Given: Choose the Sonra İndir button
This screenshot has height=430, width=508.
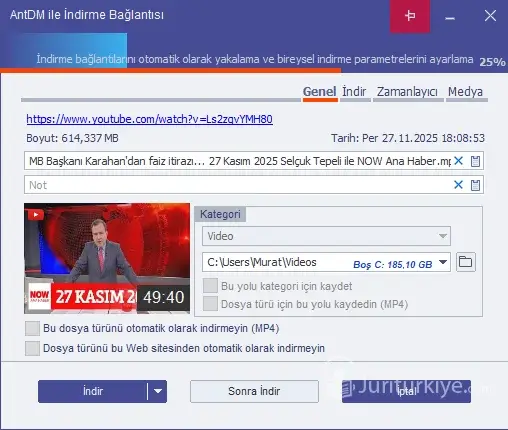Looking at the screenshot, I should [254, 391].
